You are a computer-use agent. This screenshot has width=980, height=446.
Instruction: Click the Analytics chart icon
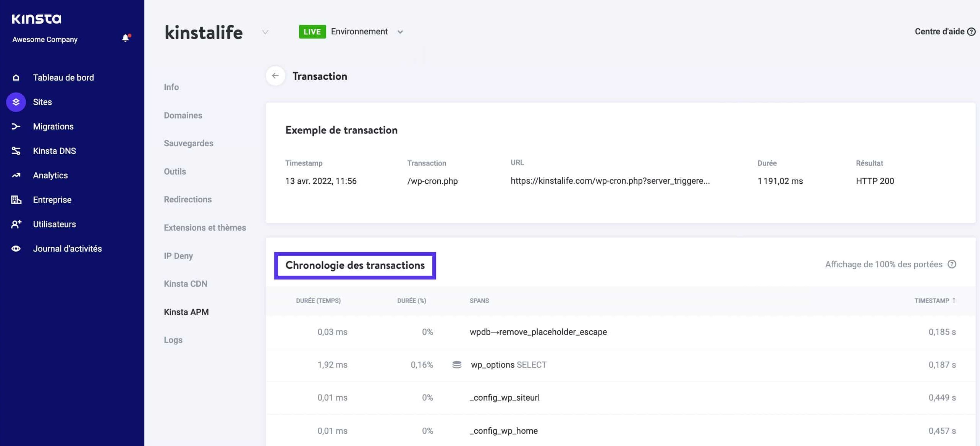[16, 175]
